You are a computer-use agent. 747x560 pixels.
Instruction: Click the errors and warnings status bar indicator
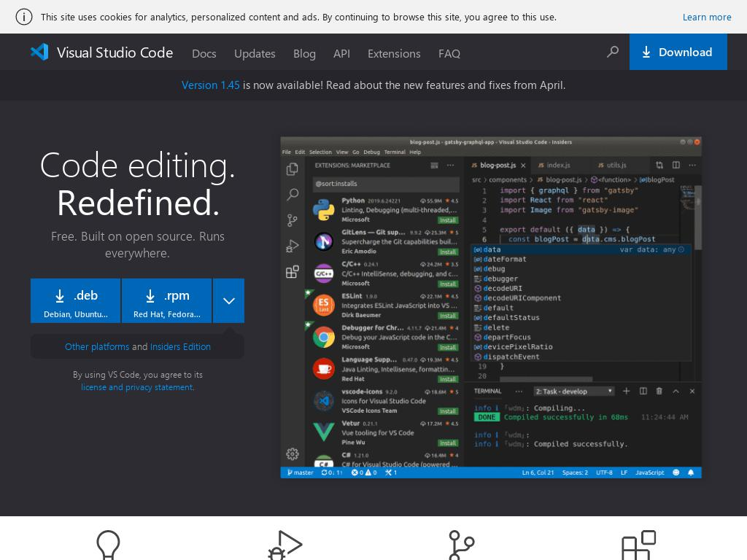click(x=364, y=472)
